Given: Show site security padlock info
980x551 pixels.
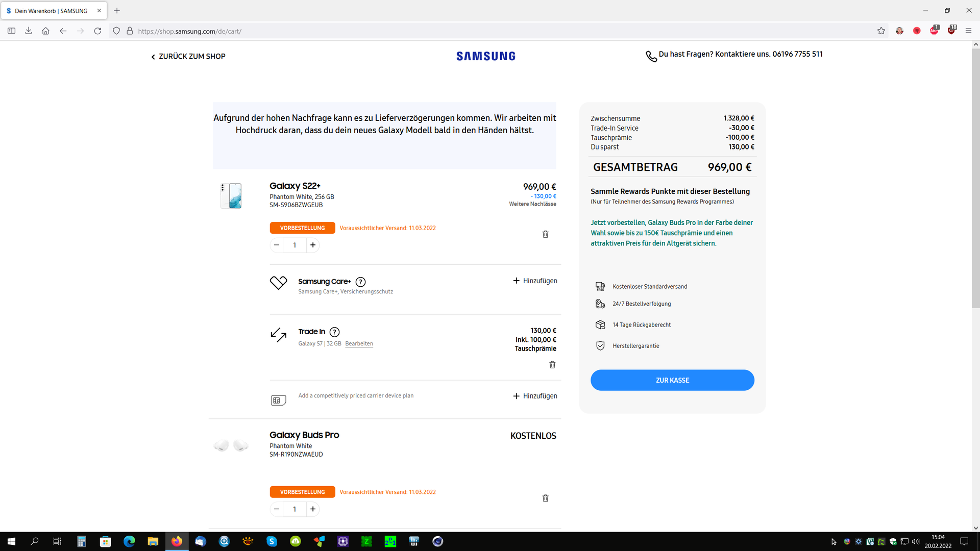Looking at the screenshot, I should point(130,31).
